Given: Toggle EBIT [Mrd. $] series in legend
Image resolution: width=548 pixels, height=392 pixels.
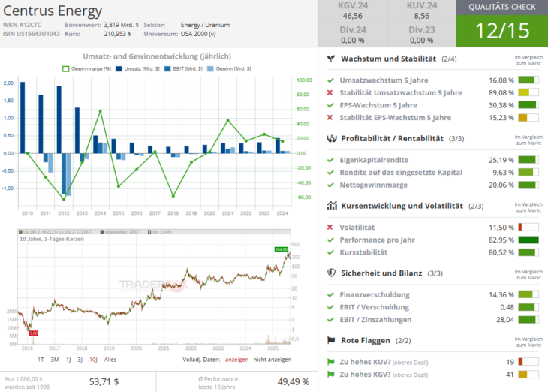Looking at the screenshot, I should point(183,69).
